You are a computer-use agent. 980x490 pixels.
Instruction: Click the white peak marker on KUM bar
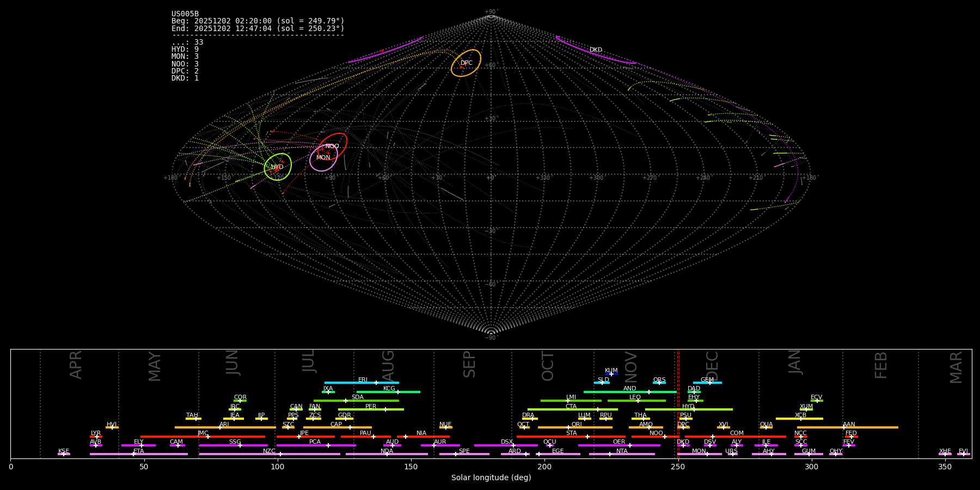click(611, 374)
